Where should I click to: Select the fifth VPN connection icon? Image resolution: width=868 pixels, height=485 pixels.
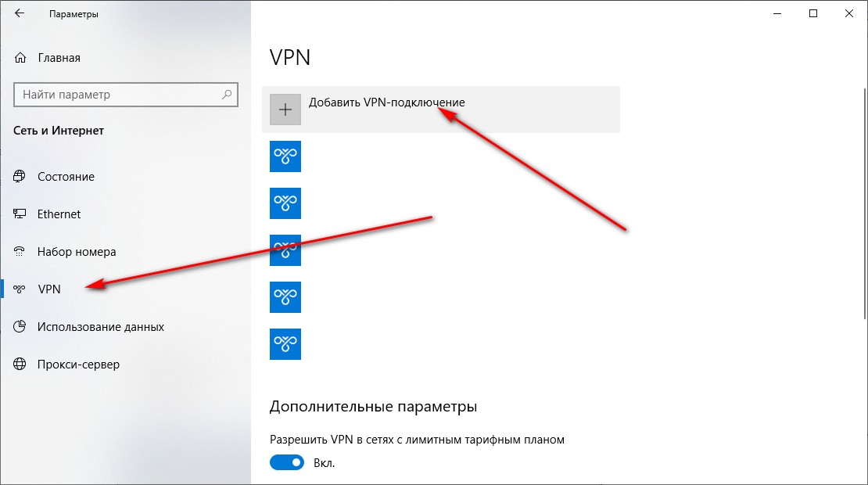[285, 344]
